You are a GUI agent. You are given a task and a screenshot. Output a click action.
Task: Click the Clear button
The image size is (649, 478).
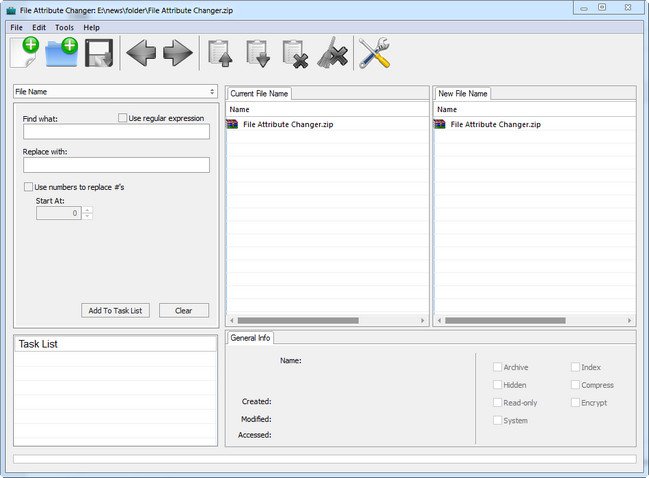tap(184, 310)
